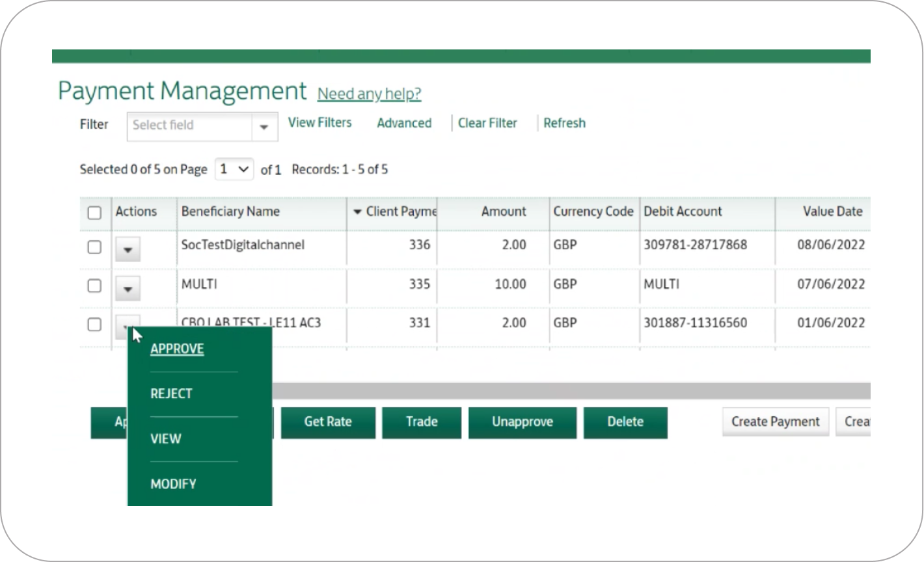This screenshot has height=562, width=924.
Task: Open View Filters
Action: tap(319, 122)
